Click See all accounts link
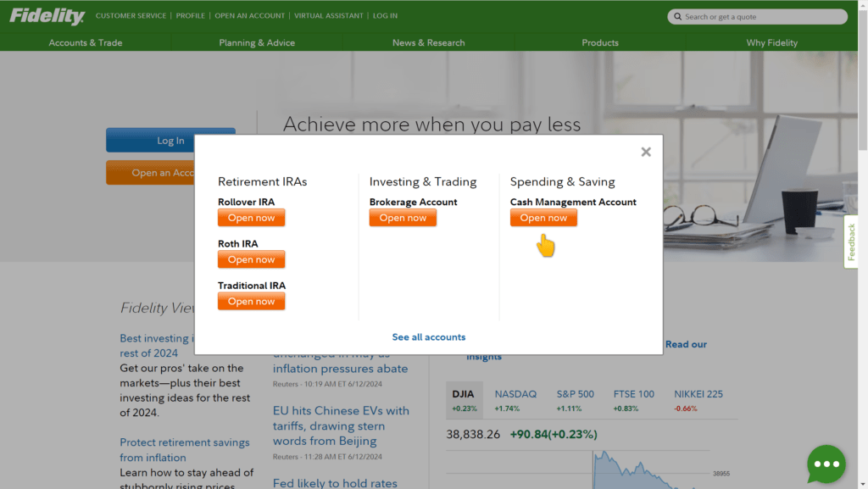This screenshot has width=868, height=489. point(429,337)
